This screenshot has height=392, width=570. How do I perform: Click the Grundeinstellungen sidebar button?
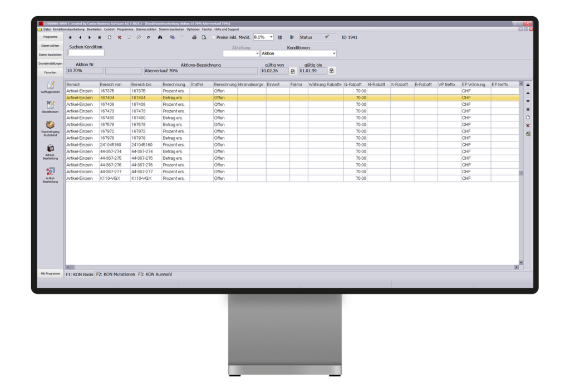[50, 63]
